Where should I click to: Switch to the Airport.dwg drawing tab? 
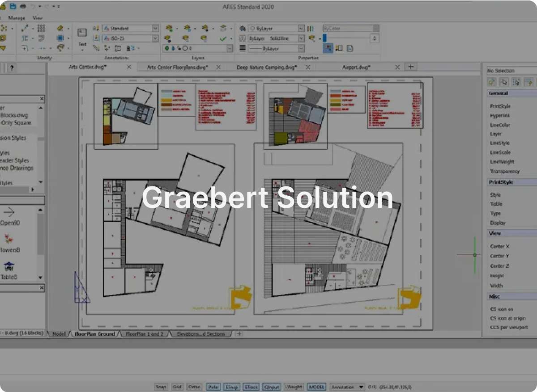pos(357,67)
